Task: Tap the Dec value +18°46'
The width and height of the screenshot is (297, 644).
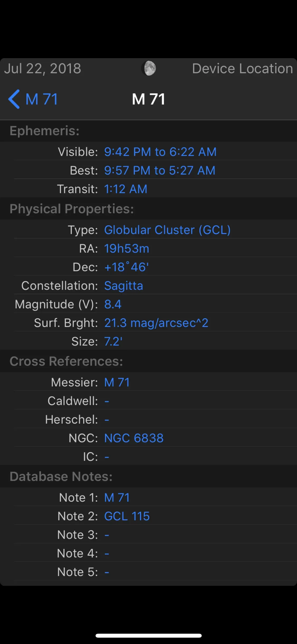Action: [126, 267]
